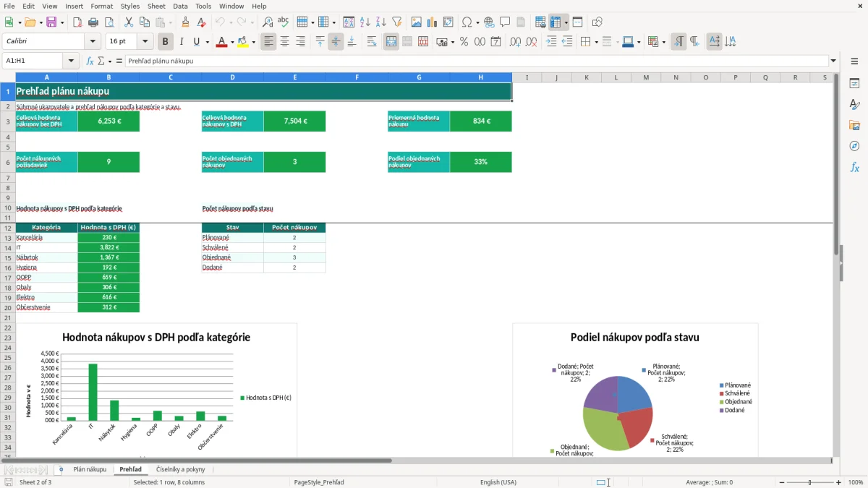Open sidebar Gallery icon
Viewport: 868px width, 488px height.
click(x=854, y=125)
